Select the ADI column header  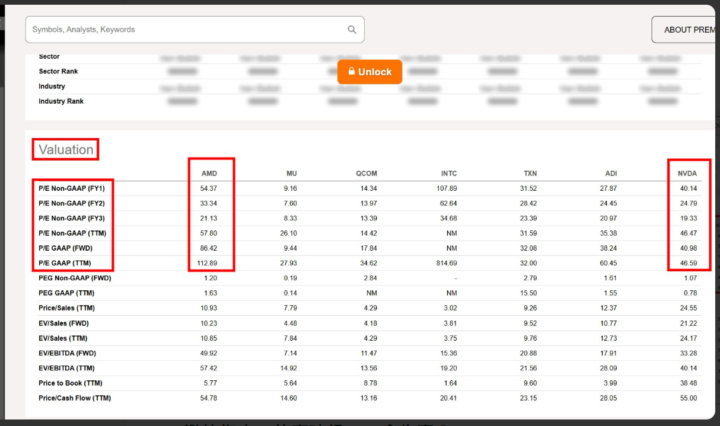coord(611,173)
